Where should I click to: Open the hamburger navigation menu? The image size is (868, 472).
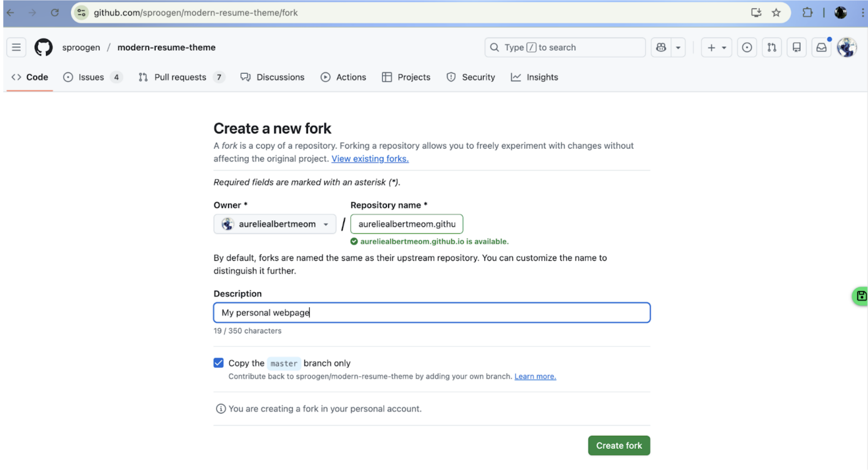click(x=16, y=47)
